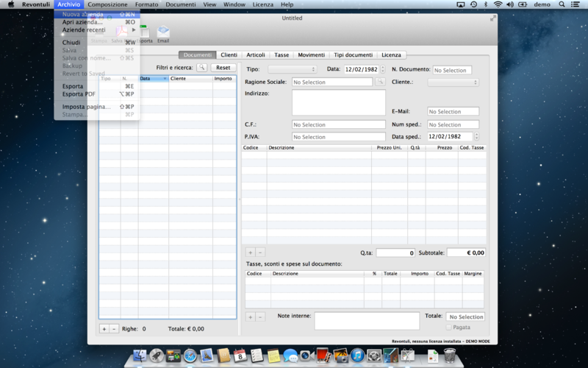The width and height of the screenshot is (588, 368).
Task: Open Safari compass icon in the Dock
Action: pos(190,355)
